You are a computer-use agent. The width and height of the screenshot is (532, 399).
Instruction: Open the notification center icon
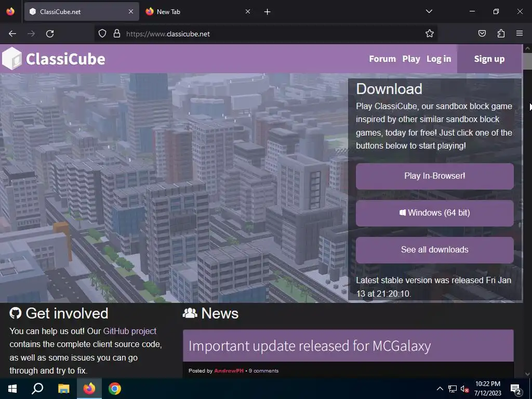[x=516, y=389]
